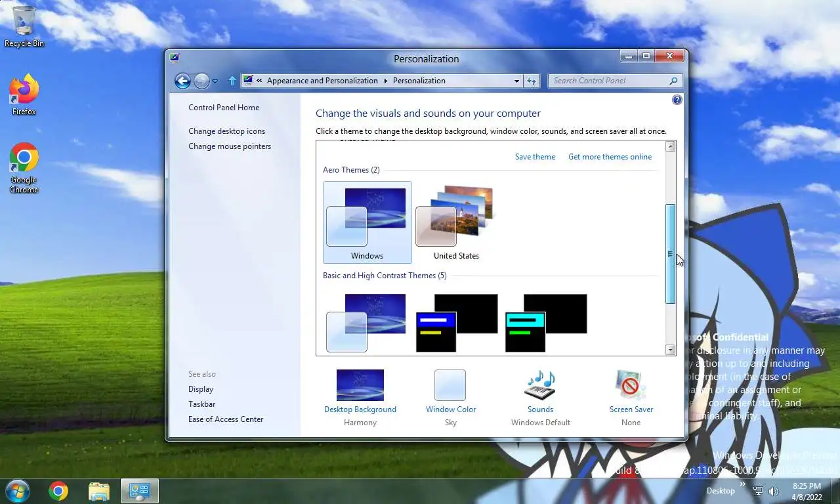Go to Control Panel Home
This screenshot has height=504, width=840.
[224, 108]
